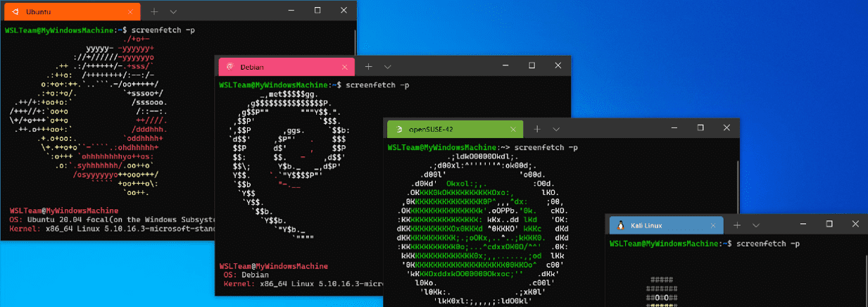Open profile dropdown in Ubuntu window
Image resolution: width=868 pixels, height=307 pixels.
[173, 12]
